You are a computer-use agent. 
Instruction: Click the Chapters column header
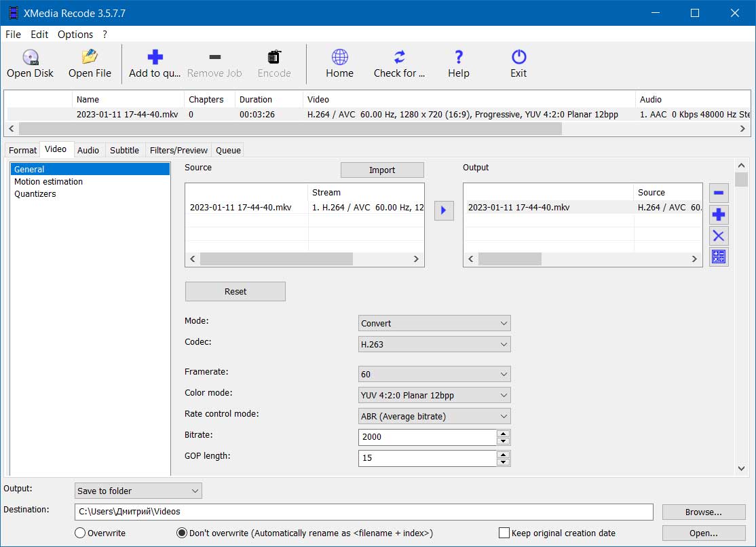[210, 99]
